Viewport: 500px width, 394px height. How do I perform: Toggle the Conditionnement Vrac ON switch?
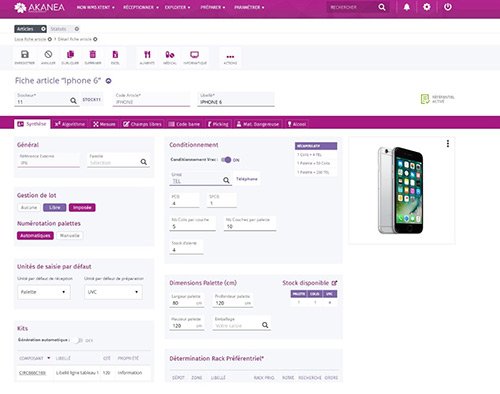click(226, 160)
